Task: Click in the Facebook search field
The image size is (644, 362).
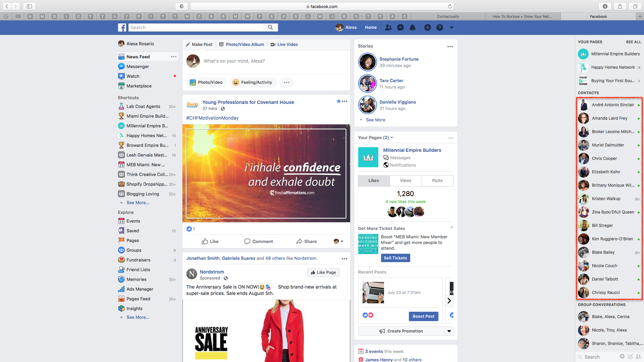Action: (x=195, y=27)
